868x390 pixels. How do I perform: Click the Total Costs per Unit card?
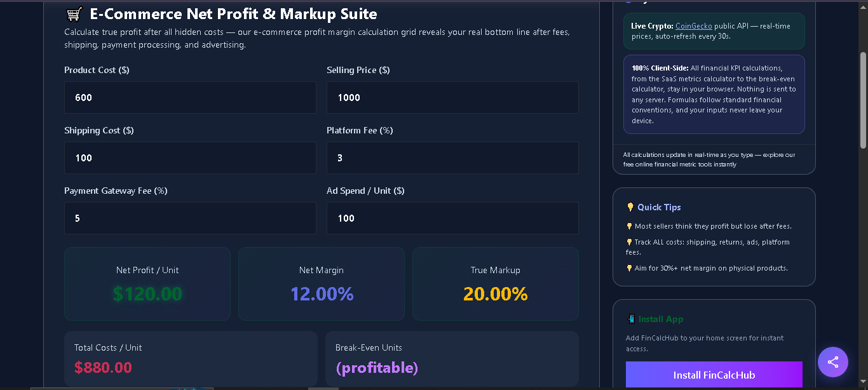[191, 359]
